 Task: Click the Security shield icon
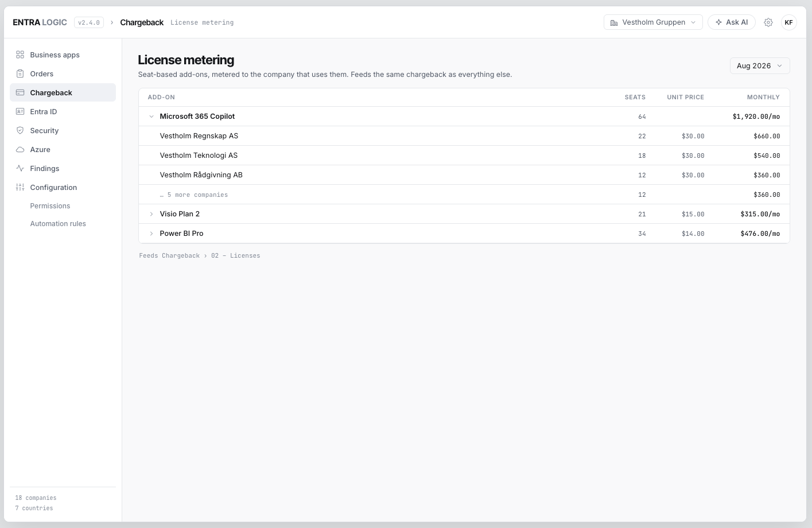click(20, 130)
